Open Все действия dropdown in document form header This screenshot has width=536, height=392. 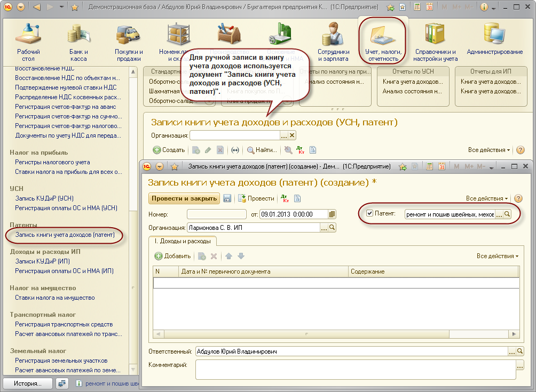tap(487, 198)
